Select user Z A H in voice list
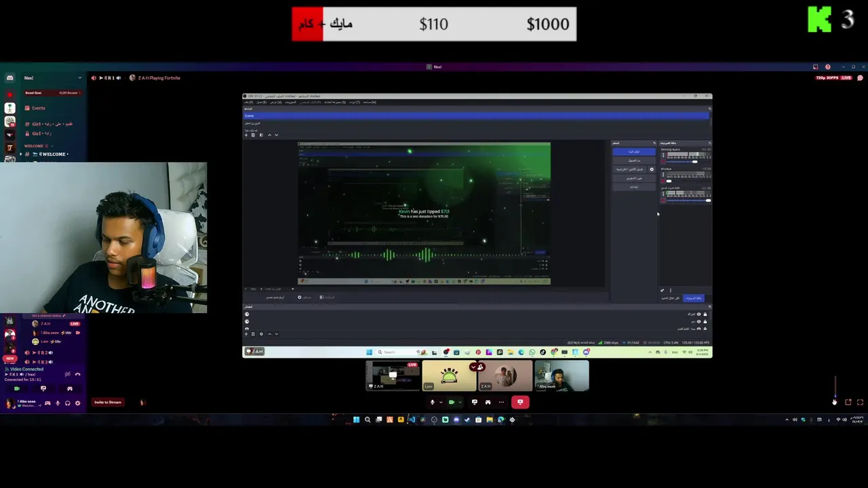The image size is (868, 488). tap(45, 324)
